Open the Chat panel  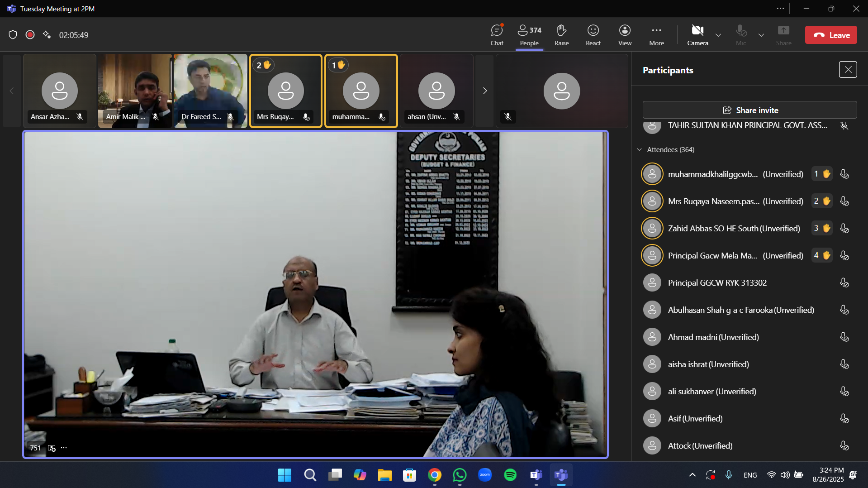(497, 35)
